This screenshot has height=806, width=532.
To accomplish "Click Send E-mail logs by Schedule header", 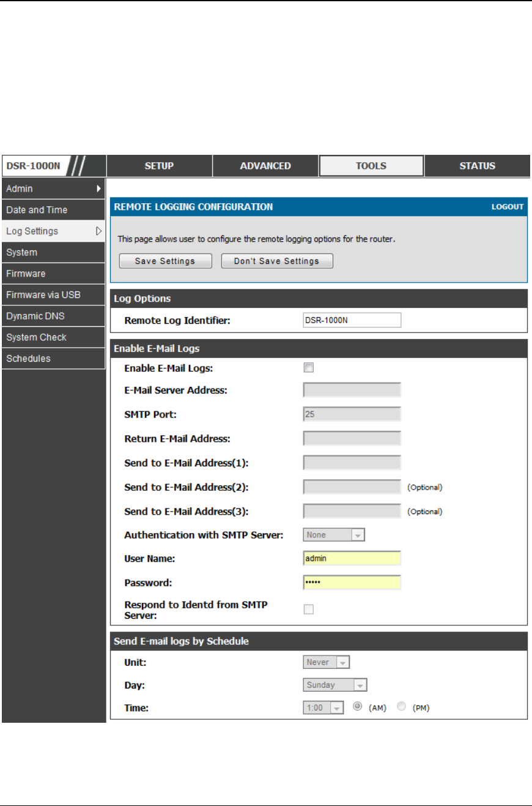I will coord(319,641).
